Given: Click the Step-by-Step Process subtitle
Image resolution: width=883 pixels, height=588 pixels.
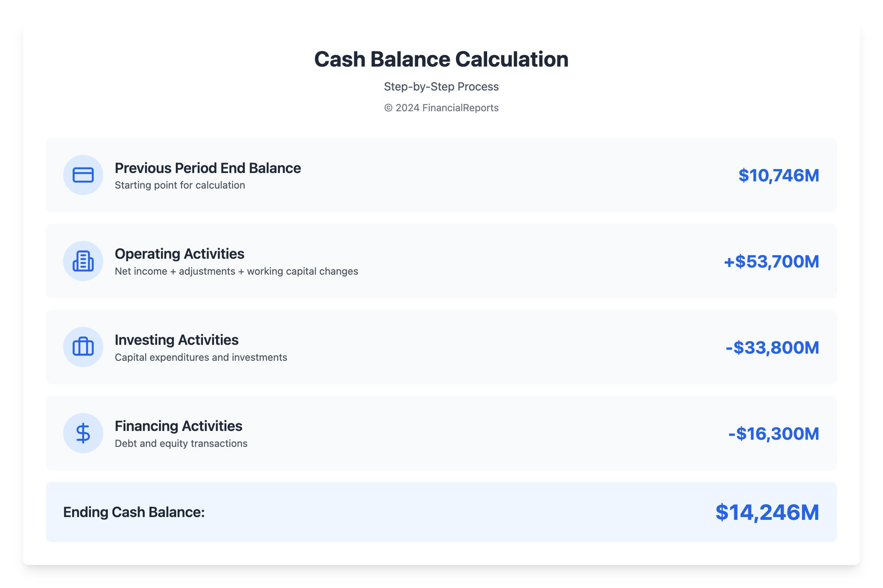Looking at the screenshot, I should [x=441, y=87].
